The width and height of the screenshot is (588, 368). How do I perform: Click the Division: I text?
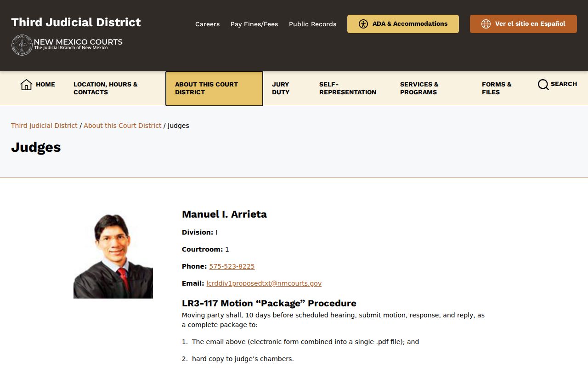pyautogui.click(x=200, y=232)
